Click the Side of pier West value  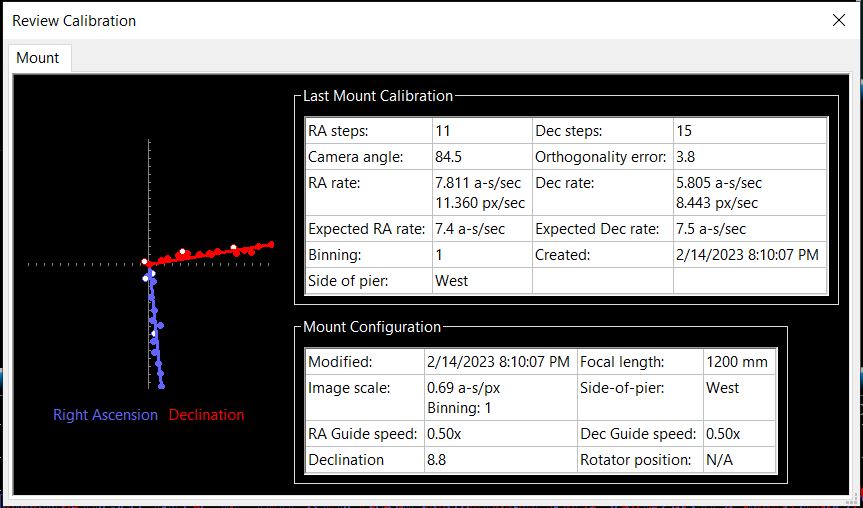[x=452, y=281]
